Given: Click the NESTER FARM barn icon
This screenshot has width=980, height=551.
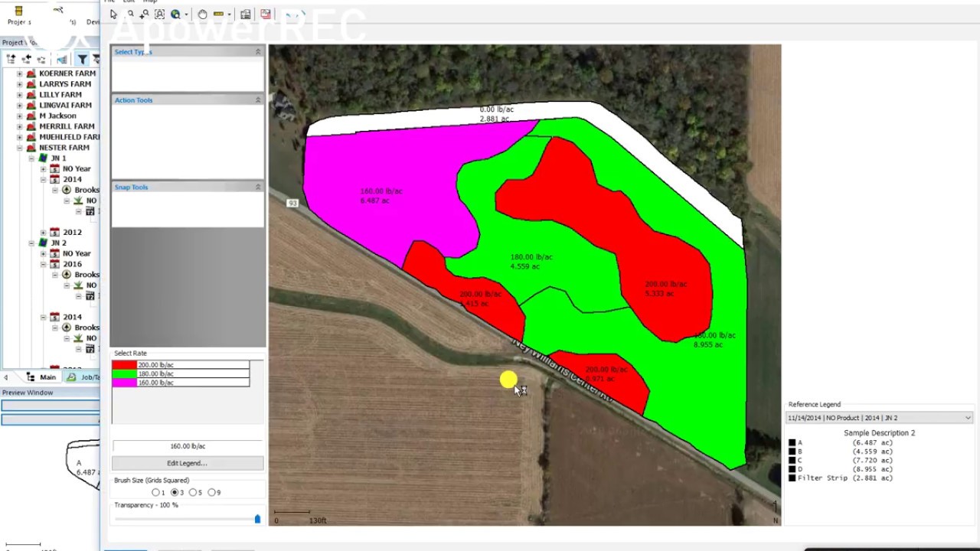Looking at the screenshot, I should pos(31,148).
